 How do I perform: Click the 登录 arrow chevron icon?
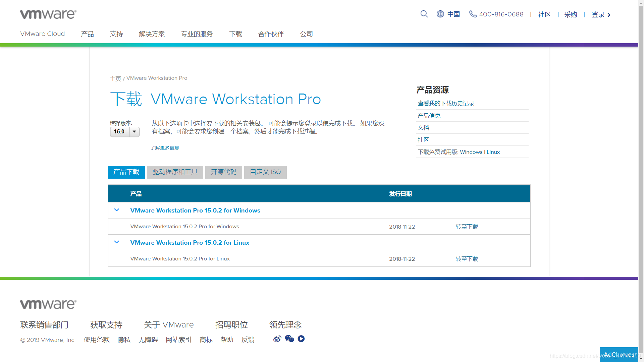tap(609, 15)
